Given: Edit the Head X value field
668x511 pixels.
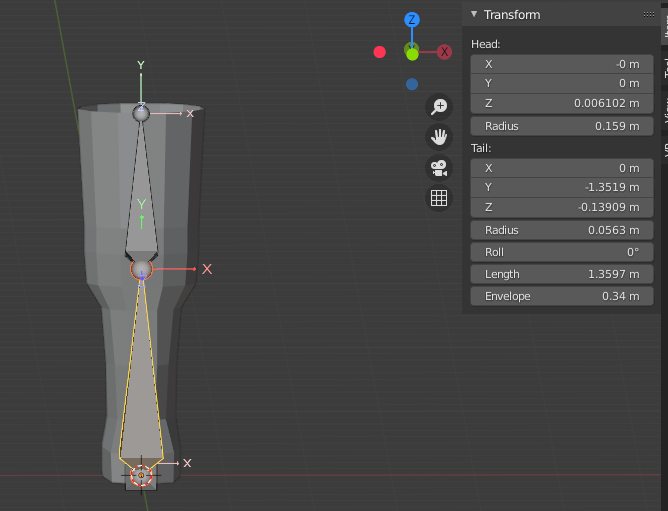Looking at the screenshot, I should click(x=562, y=64).
